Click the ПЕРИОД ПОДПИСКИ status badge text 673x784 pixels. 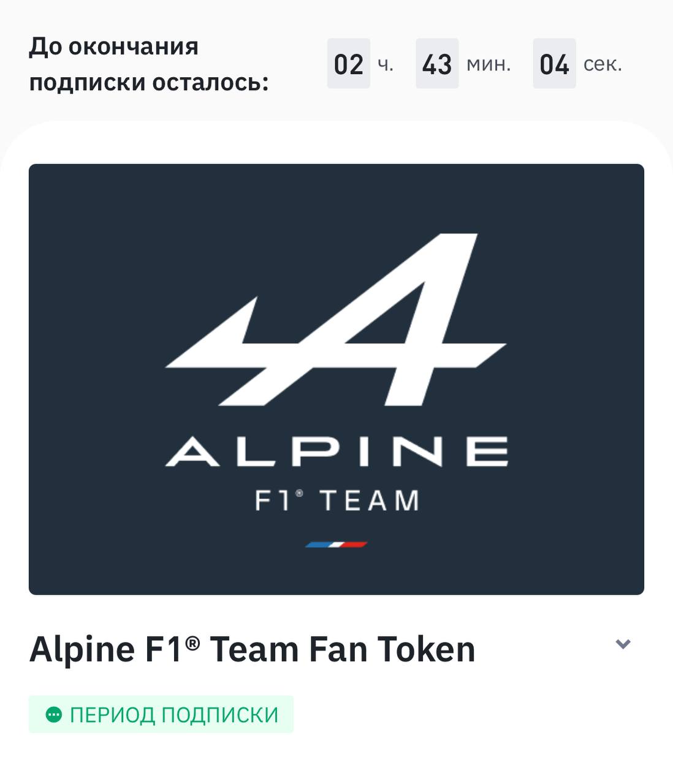[174, 715]
